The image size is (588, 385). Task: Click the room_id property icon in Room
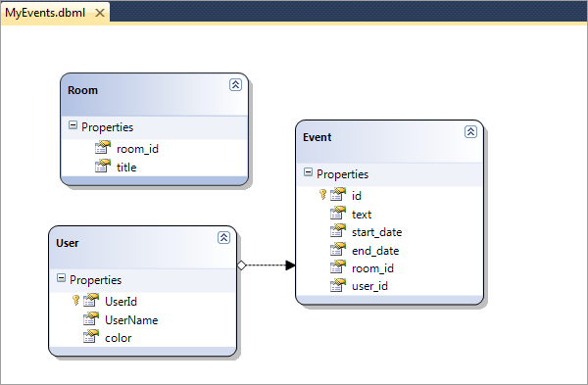click(x=103, y=147)
